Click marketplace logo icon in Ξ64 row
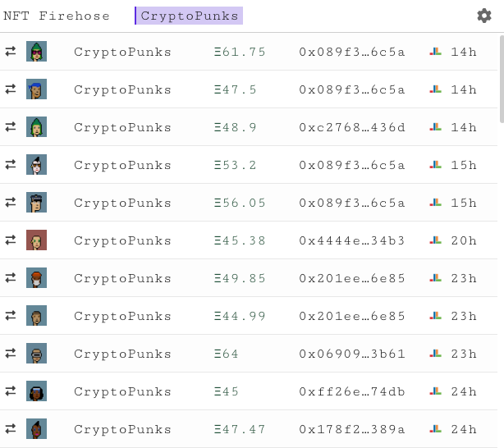The image size is (504, 448). pos(436,354)
